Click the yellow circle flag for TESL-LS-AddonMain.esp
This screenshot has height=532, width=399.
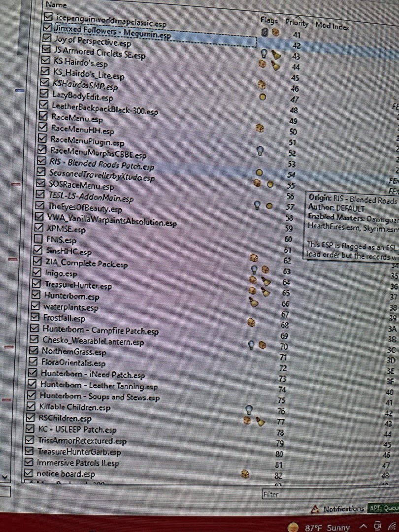click(269, 206)
